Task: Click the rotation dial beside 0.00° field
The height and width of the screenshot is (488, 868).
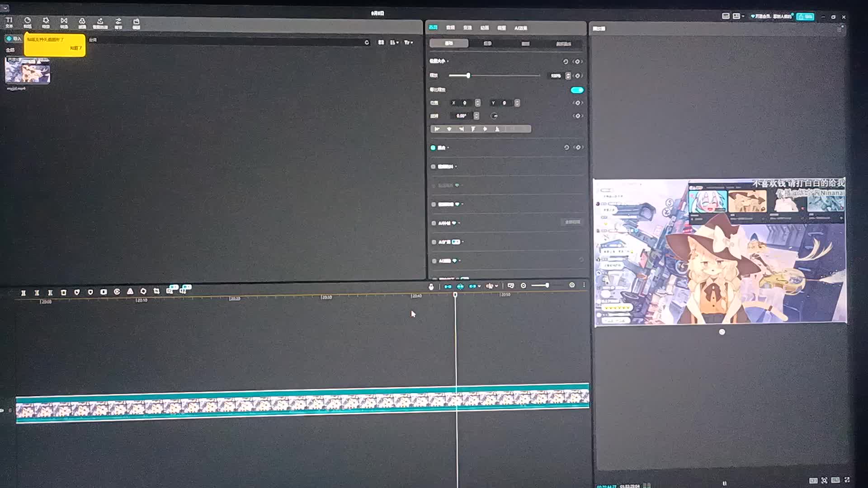Action: [495, 116]
